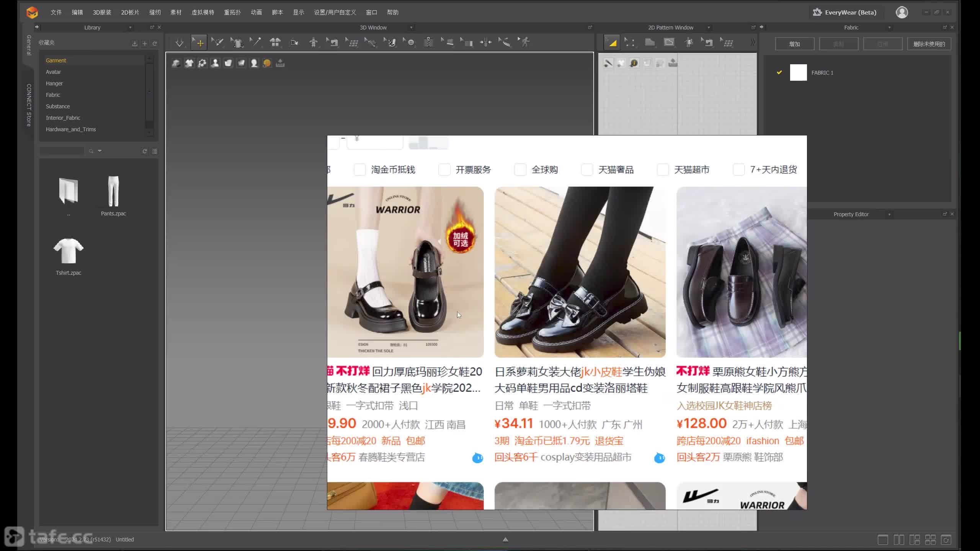The image size is (980, 551).
Task: Select the mesh grid tool in 3D toolbar
Action: pyautogui.click(x=351, y=42)
